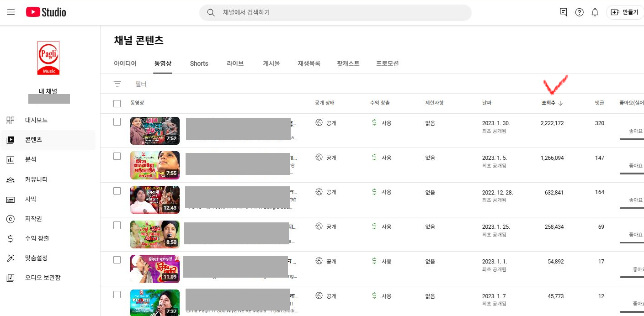Toggle the select-all videos checkbox
Screen dimensions: 644x316
[117, 104]
